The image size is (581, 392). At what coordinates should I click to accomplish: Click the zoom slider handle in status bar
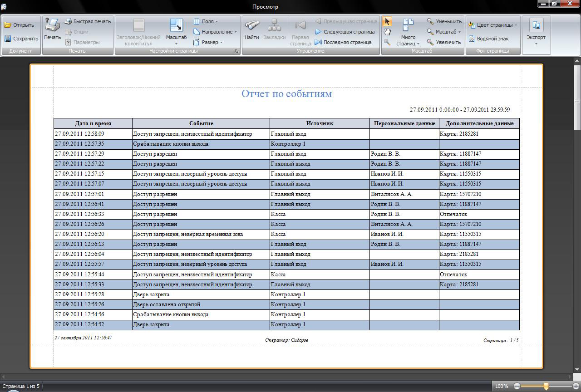(546, 386)
